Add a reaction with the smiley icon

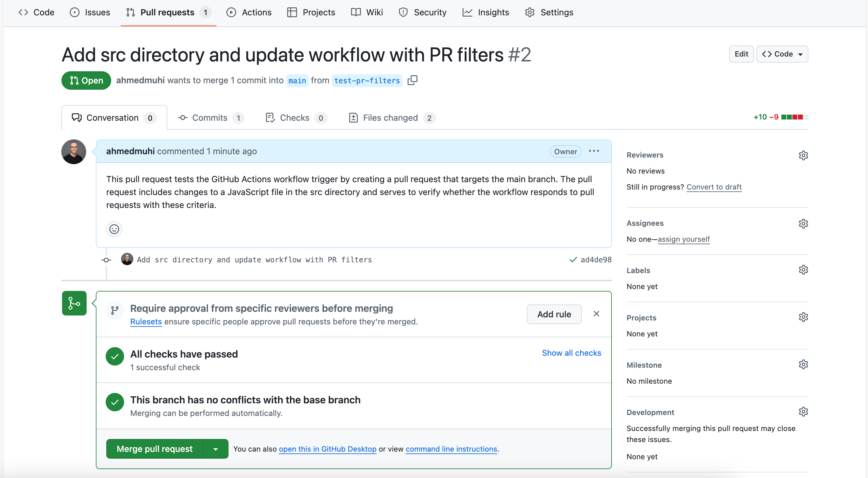point(114,229)
